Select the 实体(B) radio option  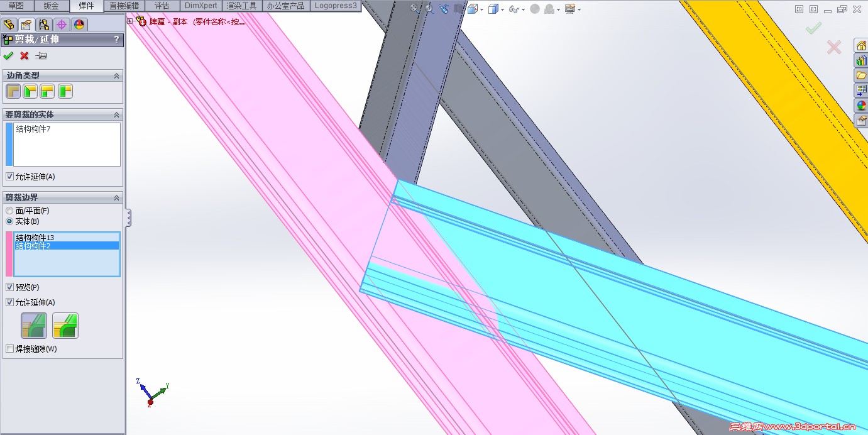click(x=9, y=221)
